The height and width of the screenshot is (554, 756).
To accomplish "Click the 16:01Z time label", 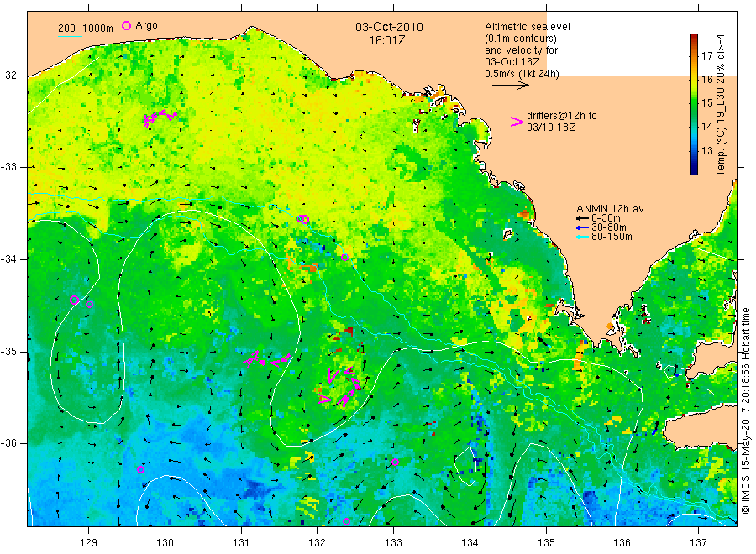I will 387,40.
